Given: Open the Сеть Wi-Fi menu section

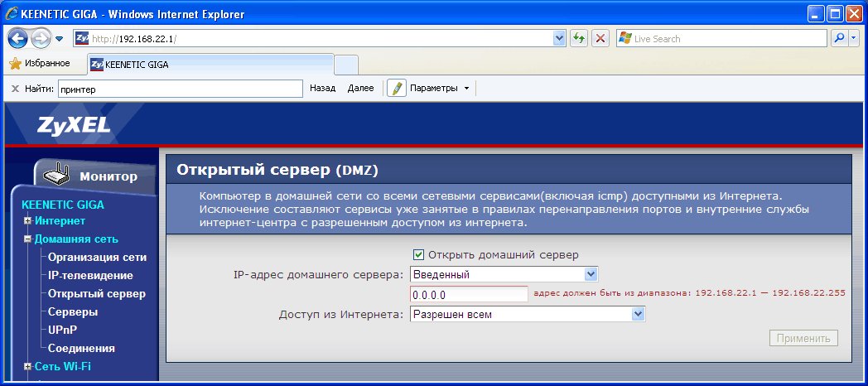Looking at the screenshot, I should click(63, 367).
